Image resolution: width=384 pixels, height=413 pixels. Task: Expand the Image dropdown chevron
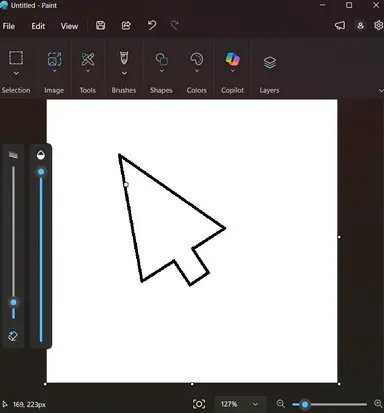pos(54,71)
